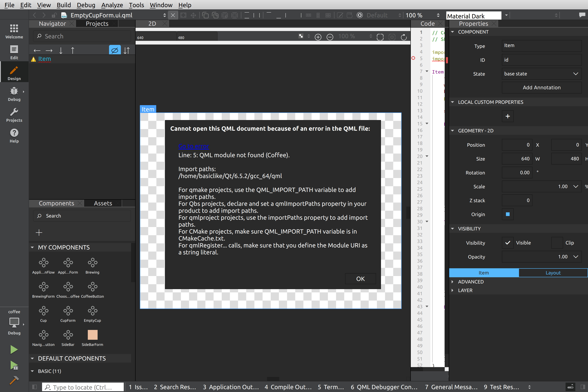The height and width of the screenshot is (392, 588).
Task: Click the SideBarForm color thumbnail
Action: [x=92, y=335]
